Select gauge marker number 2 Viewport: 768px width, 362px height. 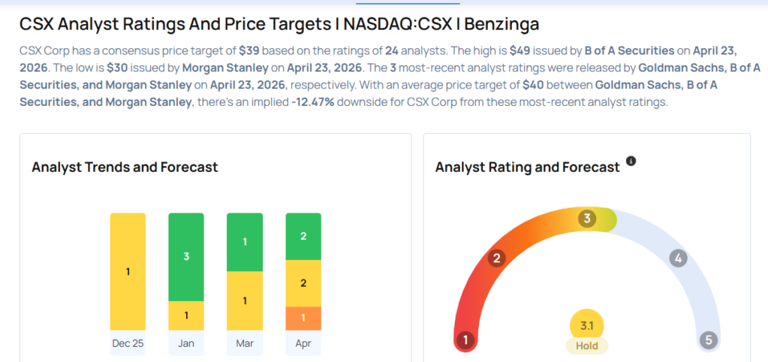pyautogui.click(x=496, y=259)
